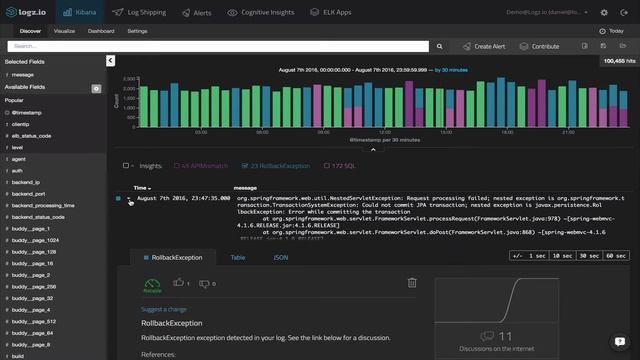
Task: Open the Cognitive Insights tab
Action: (261, 12)
